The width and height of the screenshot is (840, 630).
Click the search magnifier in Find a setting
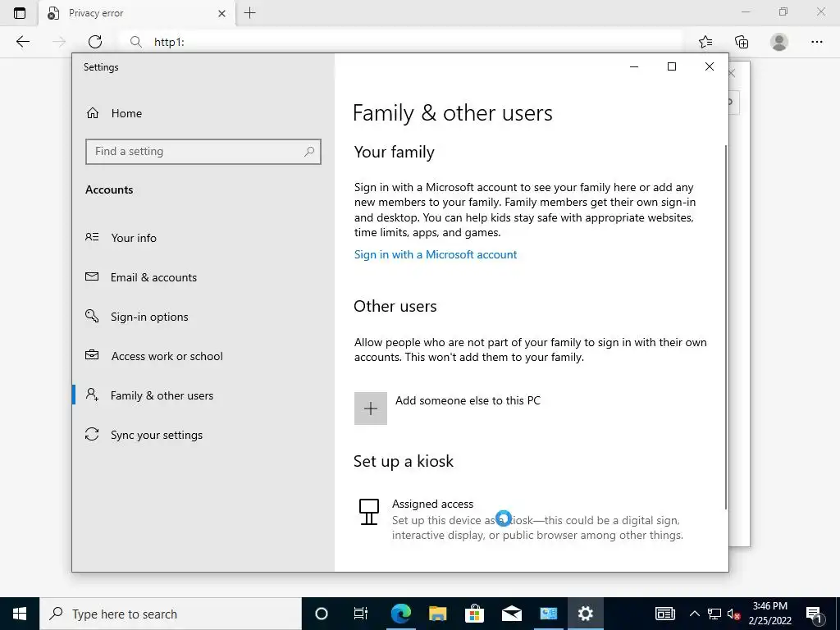pos(309,152)
